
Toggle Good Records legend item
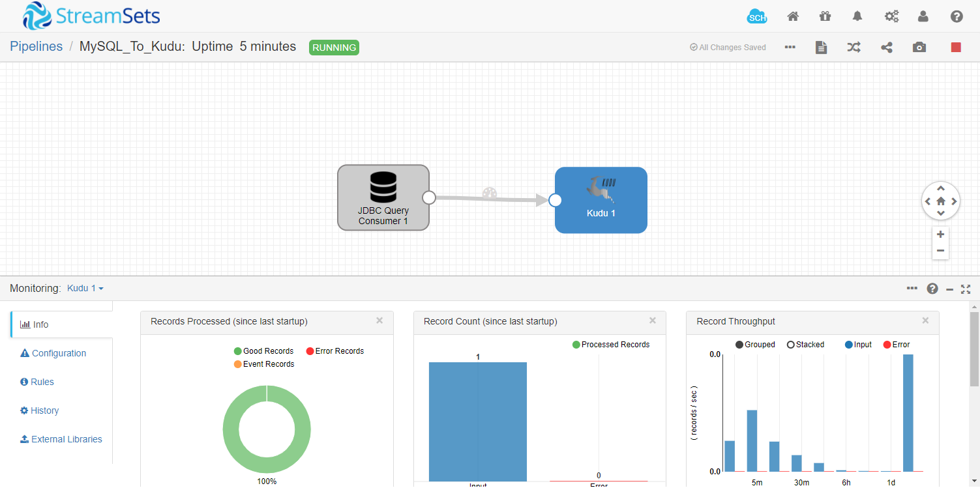tap(264, 351)
